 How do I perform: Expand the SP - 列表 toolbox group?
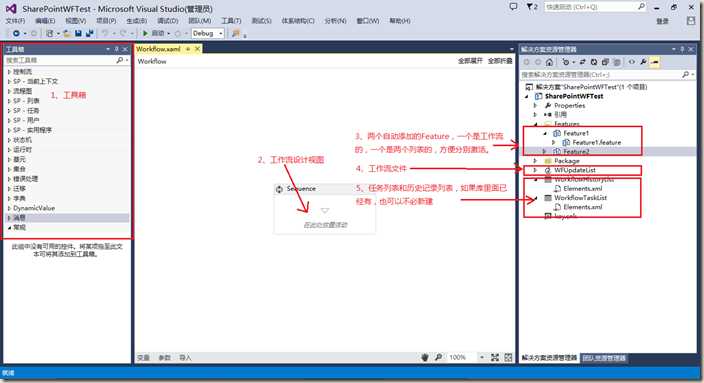[9, 101]
